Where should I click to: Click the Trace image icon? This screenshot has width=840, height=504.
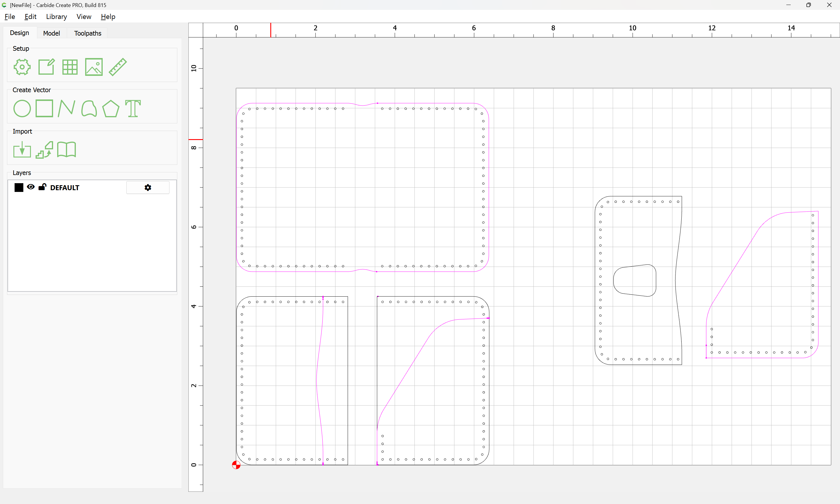(44, 150)
